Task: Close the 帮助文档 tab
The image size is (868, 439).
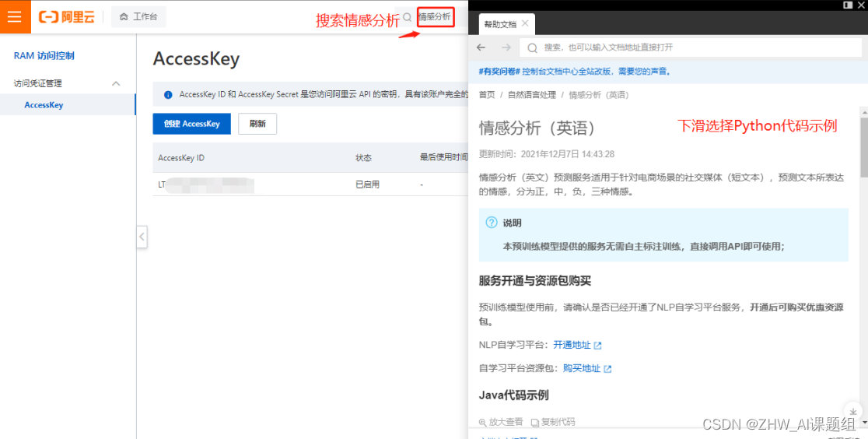Action: 525,23
